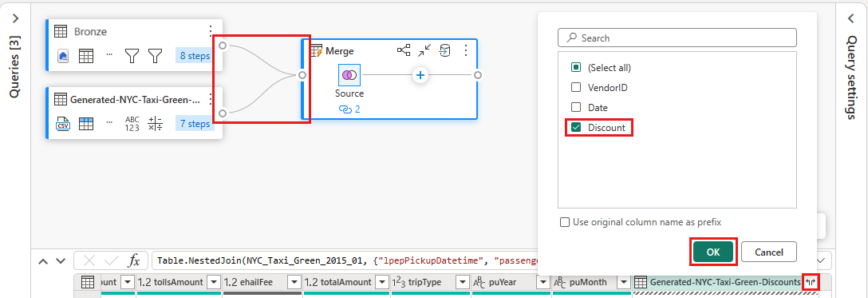Open the Merge query ellipsis menu
Viewport: 868px width, 298px height.
(466, 51)
